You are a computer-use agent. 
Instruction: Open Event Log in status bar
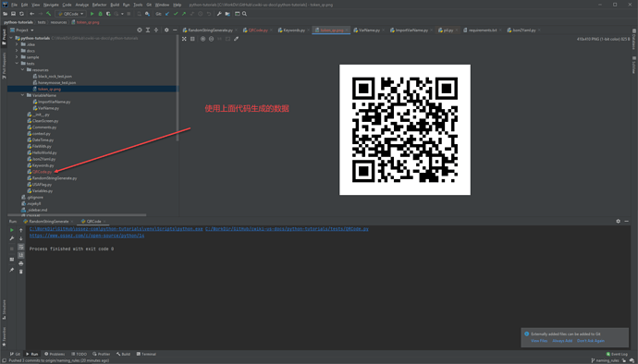617,354
